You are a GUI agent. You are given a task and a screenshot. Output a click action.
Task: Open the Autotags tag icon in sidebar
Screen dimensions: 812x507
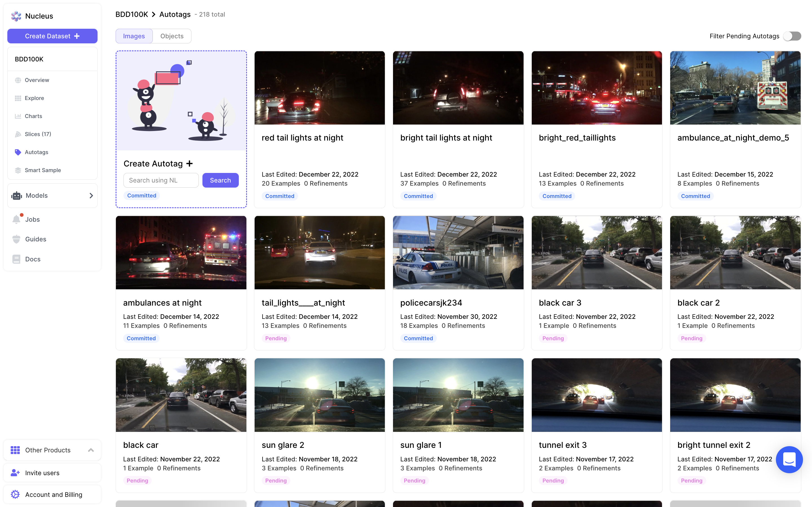18,152
